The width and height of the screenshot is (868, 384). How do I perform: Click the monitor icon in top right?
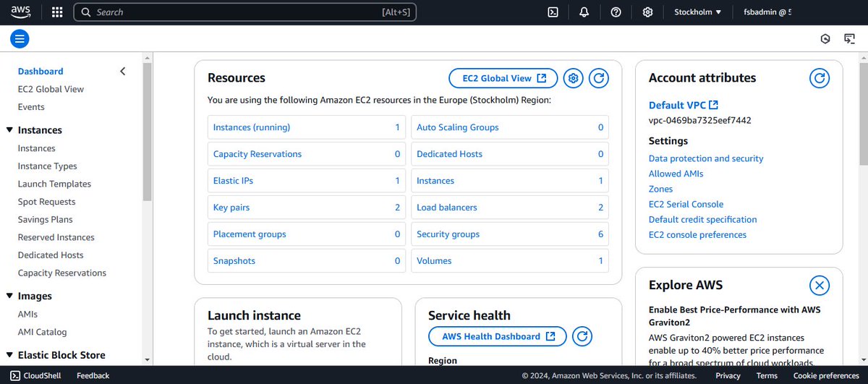pyautogui.click(x=850, y=39)
